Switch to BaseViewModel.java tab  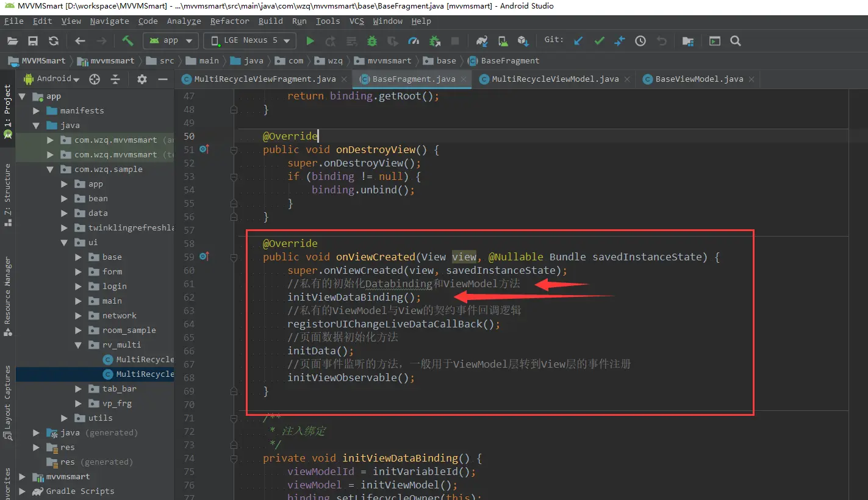point(699,79)
